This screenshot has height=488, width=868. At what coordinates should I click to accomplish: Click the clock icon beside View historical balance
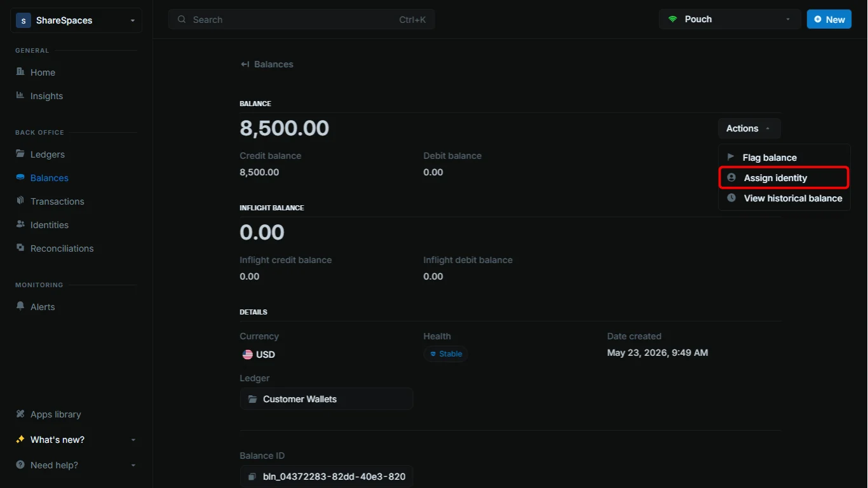pyautogui.click(x=731, y=198)
